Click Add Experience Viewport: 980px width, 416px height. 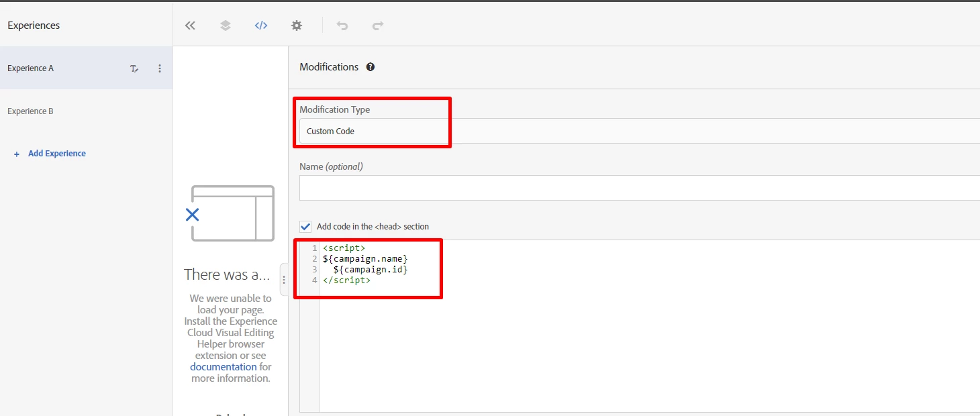50,154
